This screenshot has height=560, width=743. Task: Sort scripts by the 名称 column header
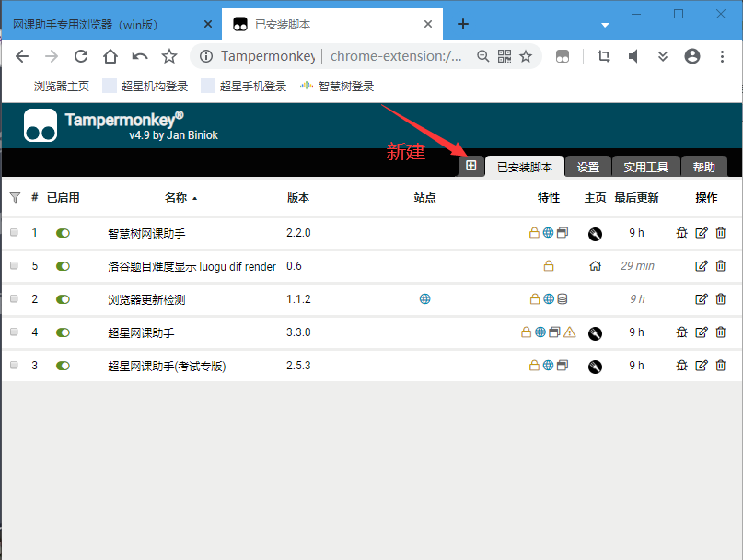pos(176,198)
